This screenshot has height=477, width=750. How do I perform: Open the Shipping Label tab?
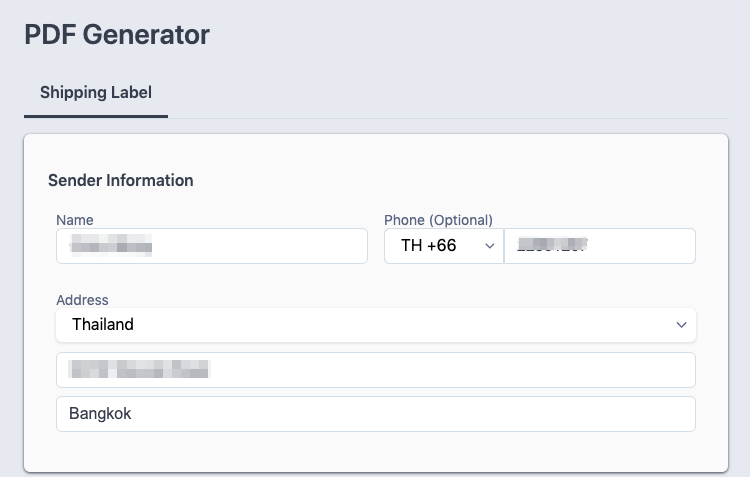click(x=96, y=92)
